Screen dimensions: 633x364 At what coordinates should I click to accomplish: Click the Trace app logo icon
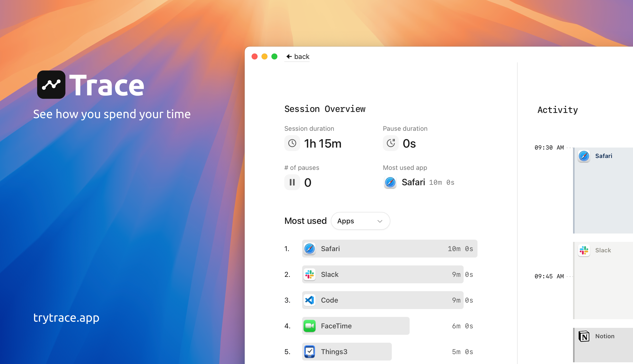[x=51, y=85]
